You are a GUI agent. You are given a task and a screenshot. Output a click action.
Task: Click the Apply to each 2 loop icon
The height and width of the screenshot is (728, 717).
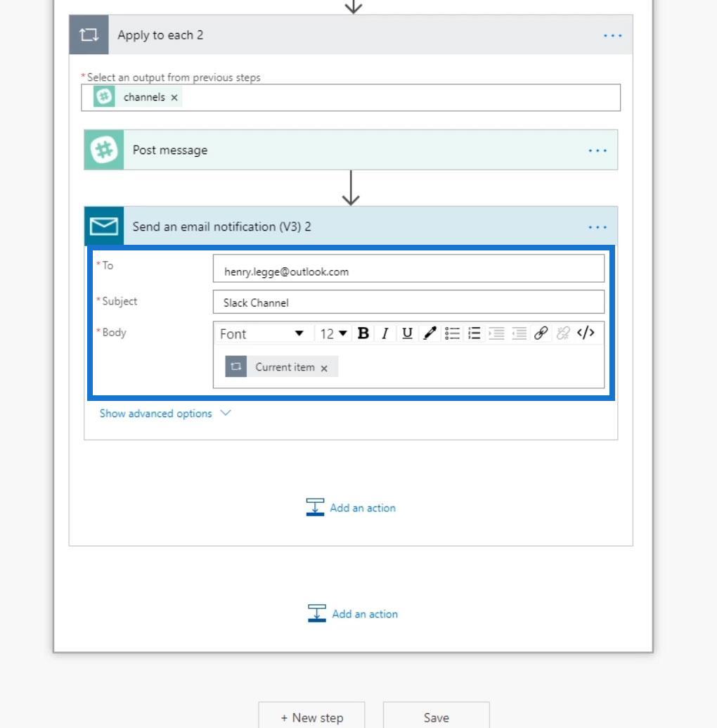tap(89, 35)
